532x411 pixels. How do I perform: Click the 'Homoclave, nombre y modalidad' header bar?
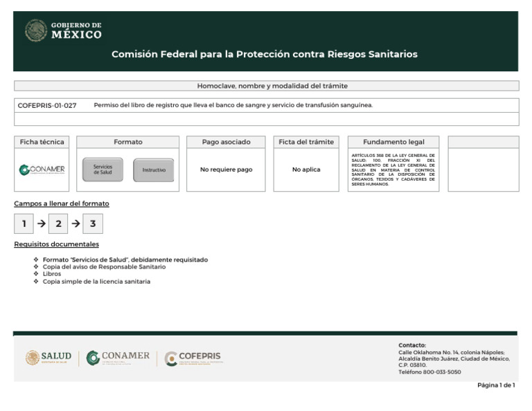click(x=266, y=86)
